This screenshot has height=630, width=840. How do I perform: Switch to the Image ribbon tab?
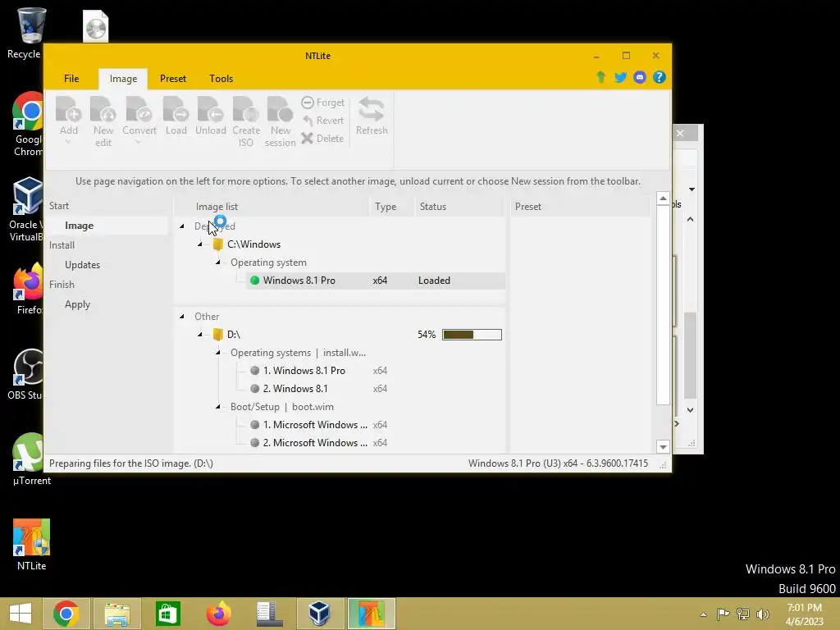(123, 79)
